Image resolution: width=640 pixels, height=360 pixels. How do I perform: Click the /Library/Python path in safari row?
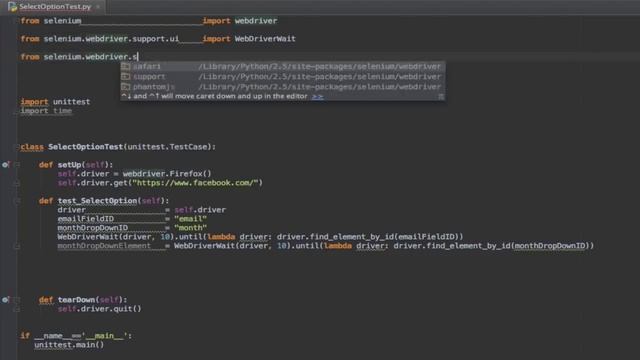pos(320,66)
